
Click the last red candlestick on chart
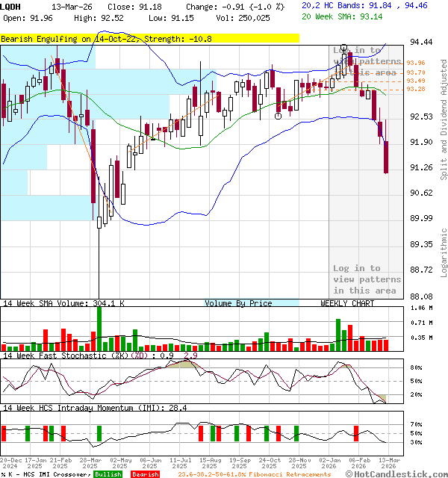(386, 157)
